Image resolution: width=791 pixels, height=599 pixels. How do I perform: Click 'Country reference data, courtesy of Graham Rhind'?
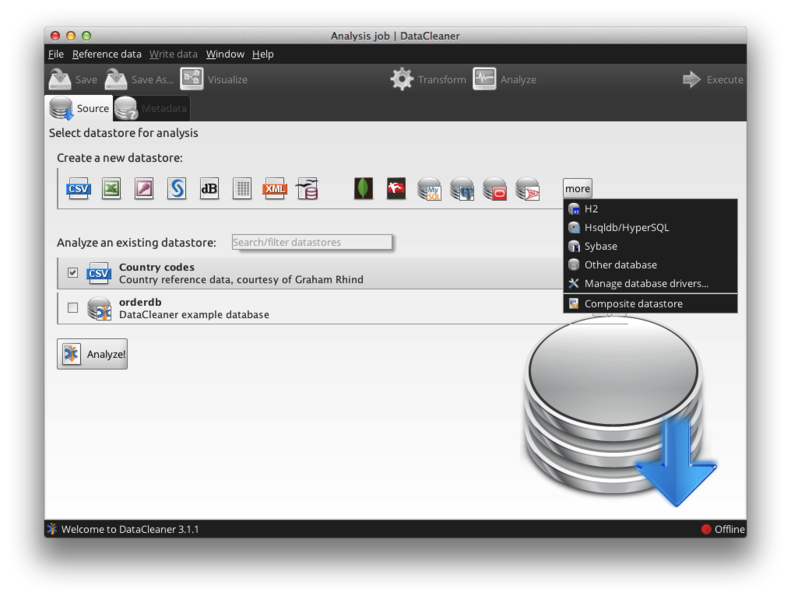[x=241, y=280]
